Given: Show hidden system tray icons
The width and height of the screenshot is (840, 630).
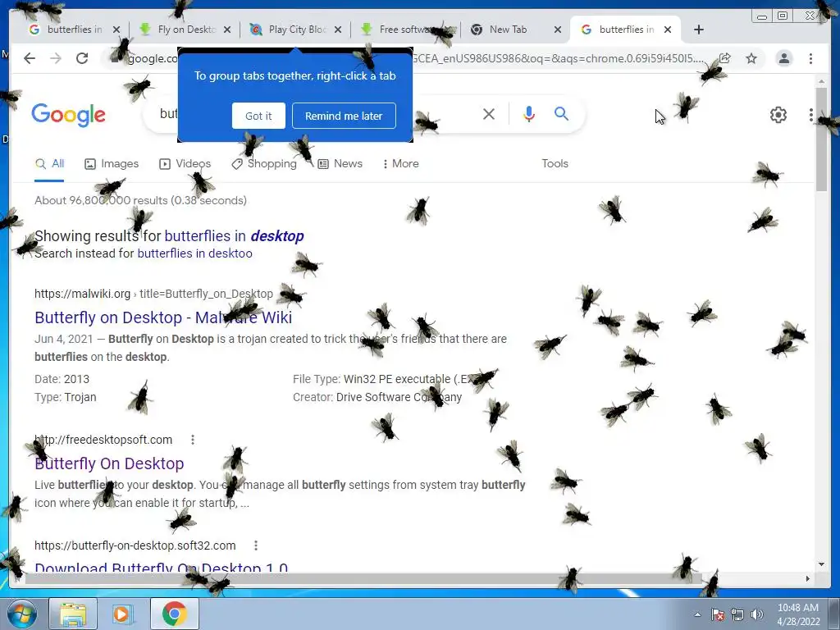Looking at the screenshot, I should [x=697, y=614].
